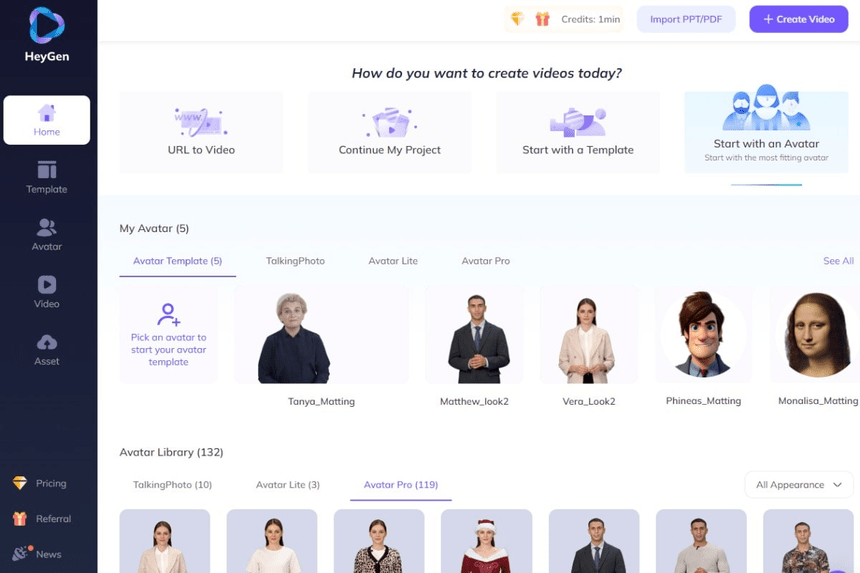The height and width of the screenshot is (573, 860).
Task: Go to the Avatar sidebar page
Action: click(x=47, y=235)
